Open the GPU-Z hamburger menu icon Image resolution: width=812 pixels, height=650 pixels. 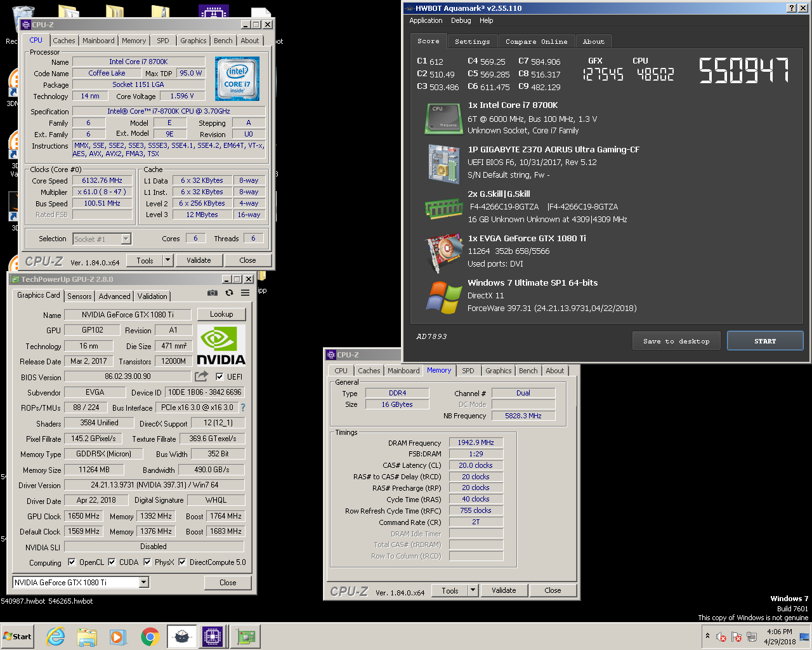[245, 293]
